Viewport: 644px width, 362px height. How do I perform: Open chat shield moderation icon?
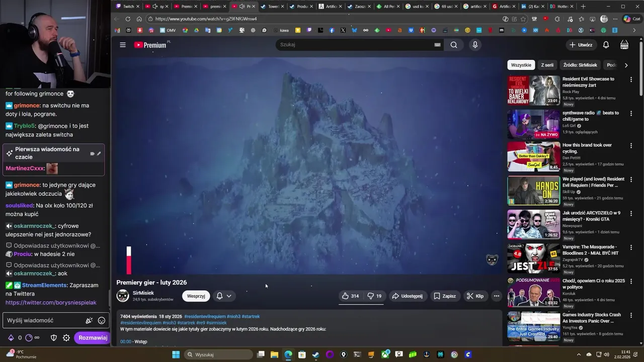[x=54, y=338]
